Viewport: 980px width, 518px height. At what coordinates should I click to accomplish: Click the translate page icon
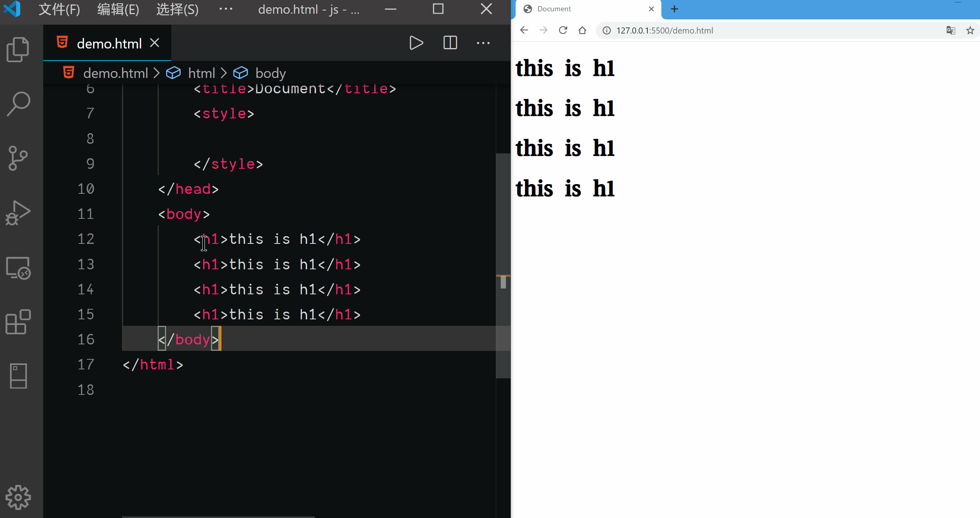click(x=950, y=31)
